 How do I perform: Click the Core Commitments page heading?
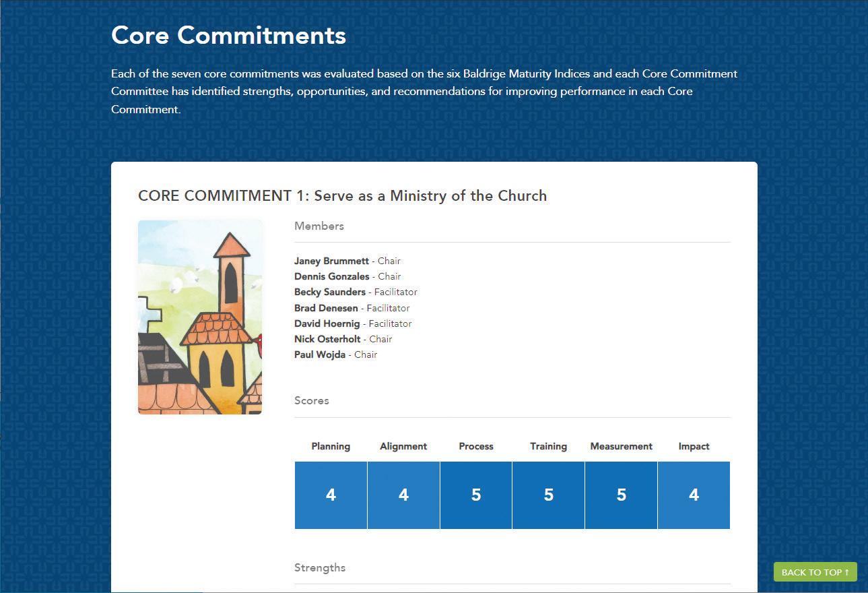point(228,35)
